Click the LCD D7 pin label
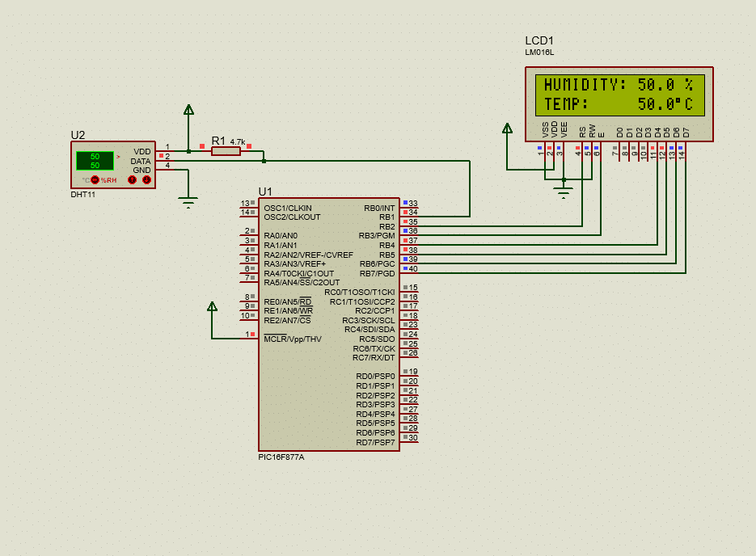 (686, 133)
